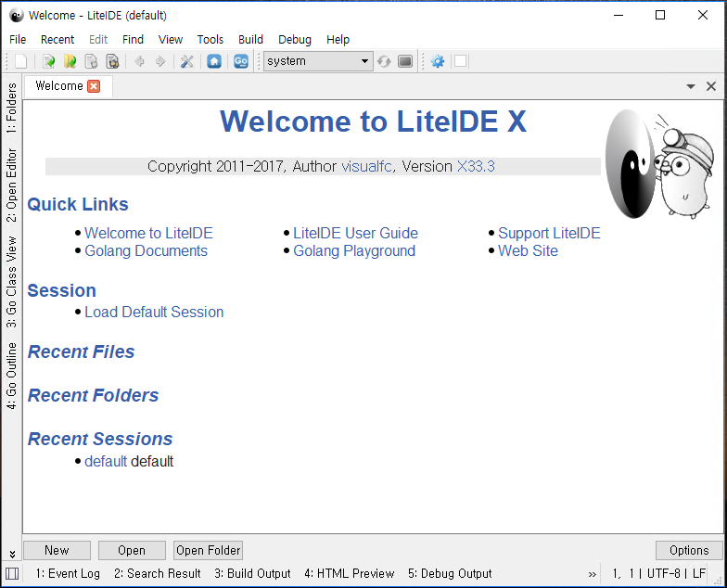Expand the hidden output panels chevron
Screen dimensions: 727x588
(x=593, y=573)
